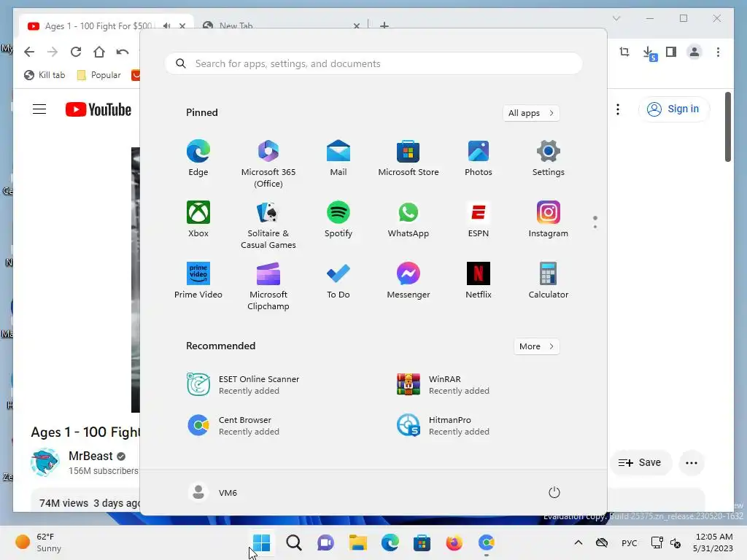Click the YouTube logo
The height and width of the screenshot is (560, 747).
point(98,109)
